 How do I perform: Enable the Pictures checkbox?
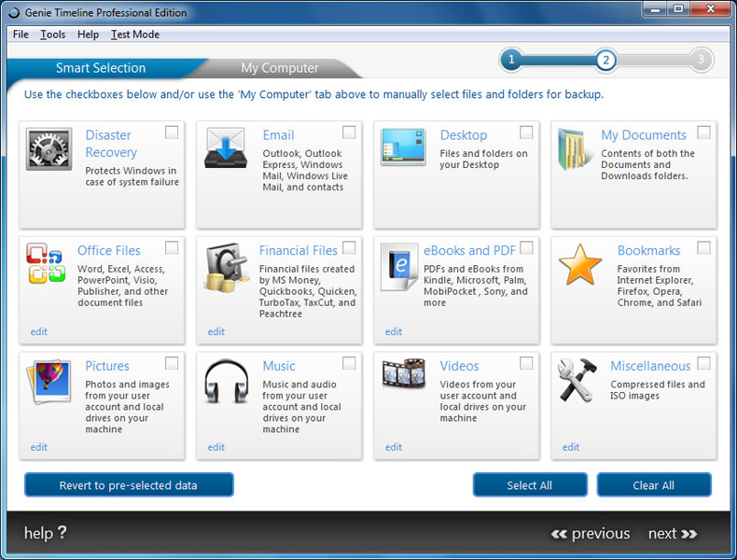click(172, 363)
